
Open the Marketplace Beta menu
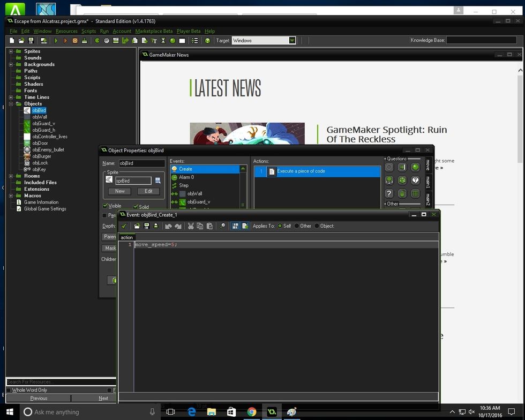click(x=154, y=31)
